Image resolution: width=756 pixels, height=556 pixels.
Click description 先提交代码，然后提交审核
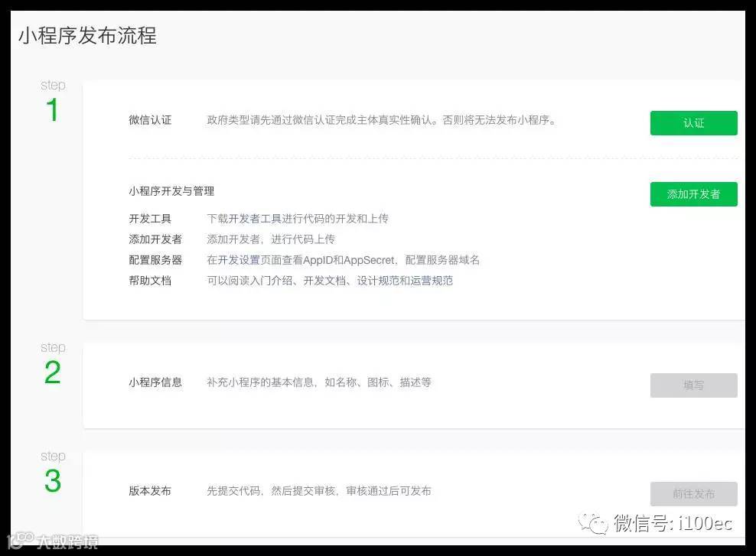click(318, 491)
